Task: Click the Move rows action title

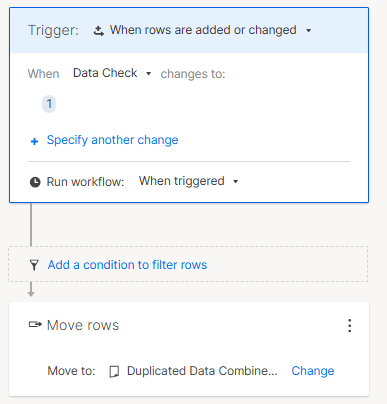Action: click(x=83, y=325)
